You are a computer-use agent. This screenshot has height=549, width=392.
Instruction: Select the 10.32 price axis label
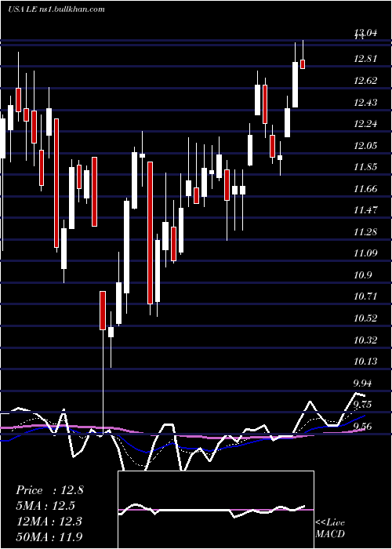365,340
